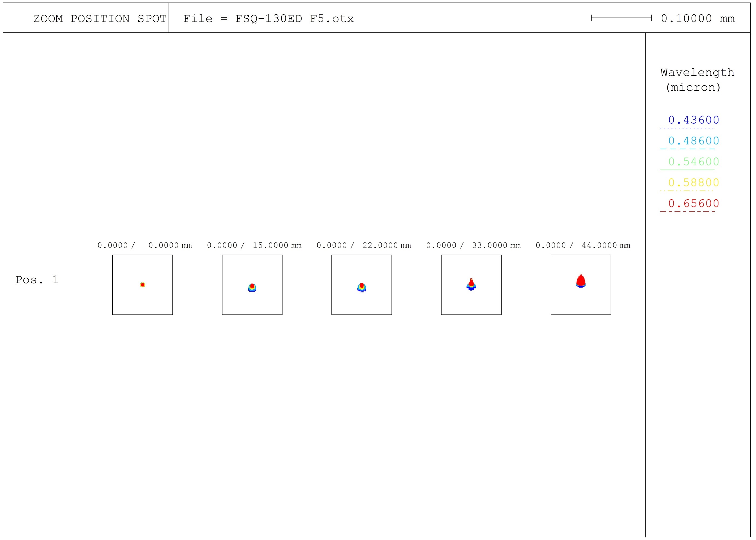The image size is (756, 540).
Task: Click the scale bar line in header
Action: click(x=621, y=18)
